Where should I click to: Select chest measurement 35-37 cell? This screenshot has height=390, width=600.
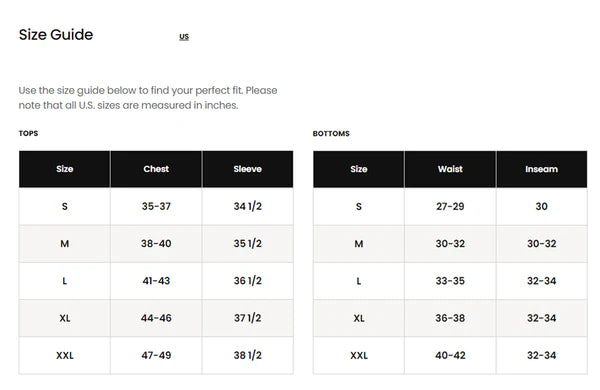click(156, 206)
